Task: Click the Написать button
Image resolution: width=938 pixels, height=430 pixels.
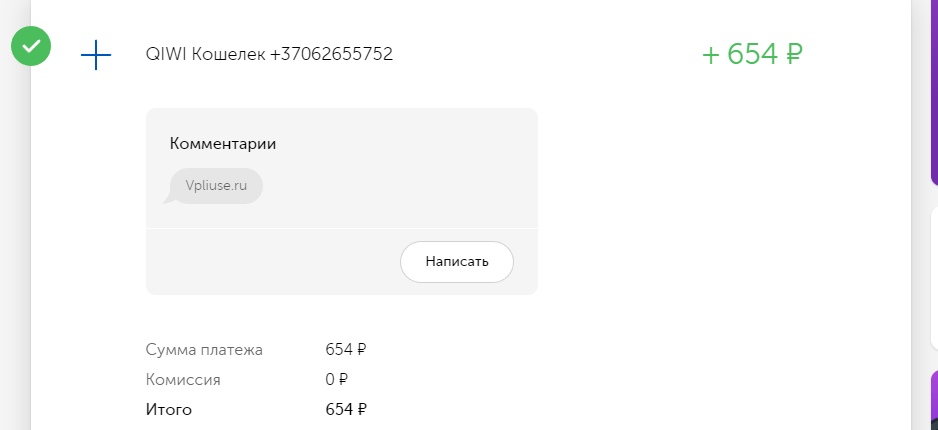Action: click(457, 262)
